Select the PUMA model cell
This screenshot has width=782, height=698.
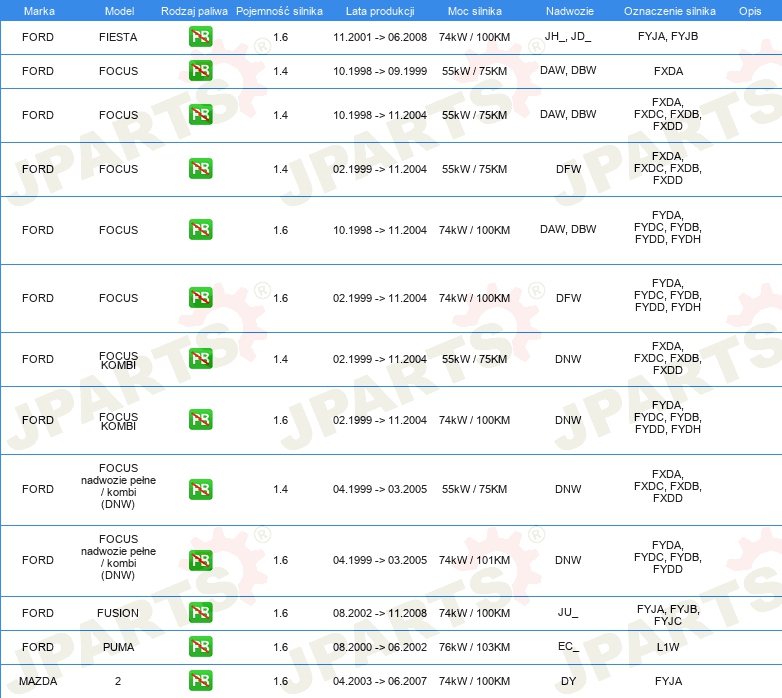pos(118,647)
